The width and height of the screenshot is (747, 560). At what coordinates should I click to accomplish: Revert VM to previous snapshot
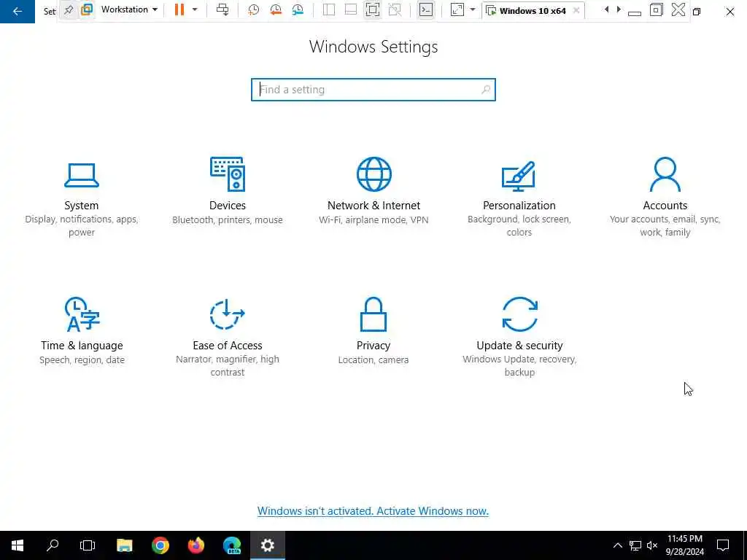point(275,9)
